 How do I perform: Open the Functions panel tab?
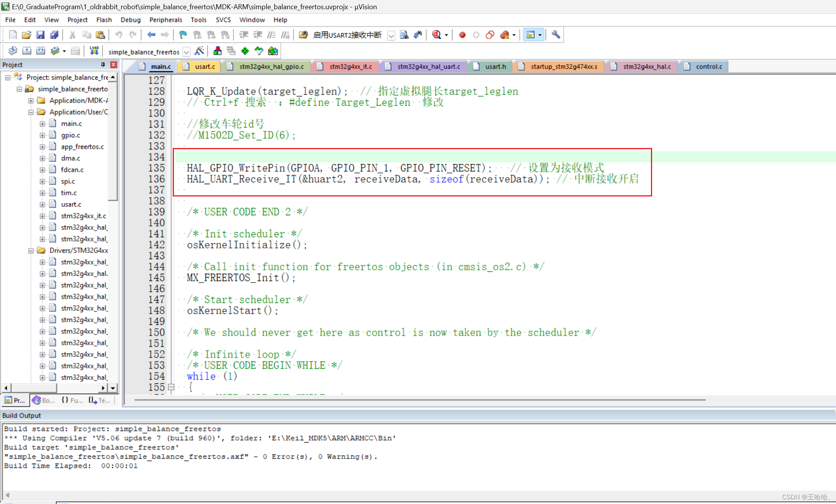tap(72, 400)
